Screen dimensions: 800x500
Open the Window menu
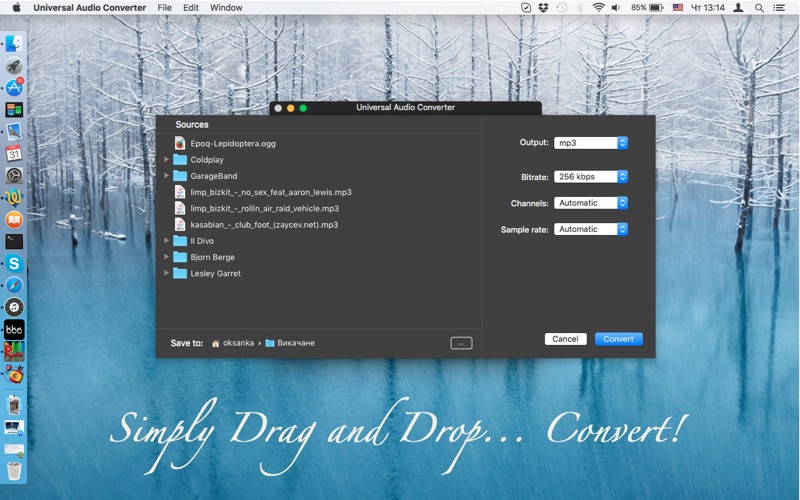[x=226, y=7]
